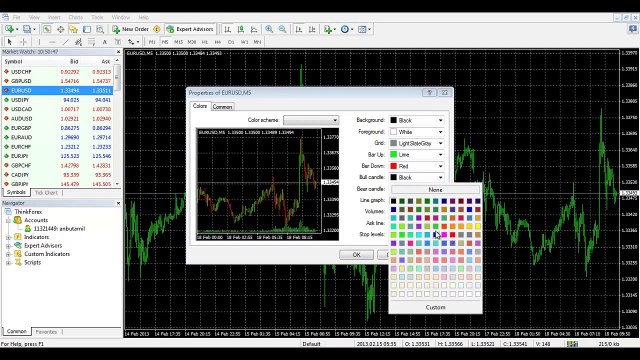
Task: Open the Indicators list icon with green plus
Action: click(x=329, y=29)
